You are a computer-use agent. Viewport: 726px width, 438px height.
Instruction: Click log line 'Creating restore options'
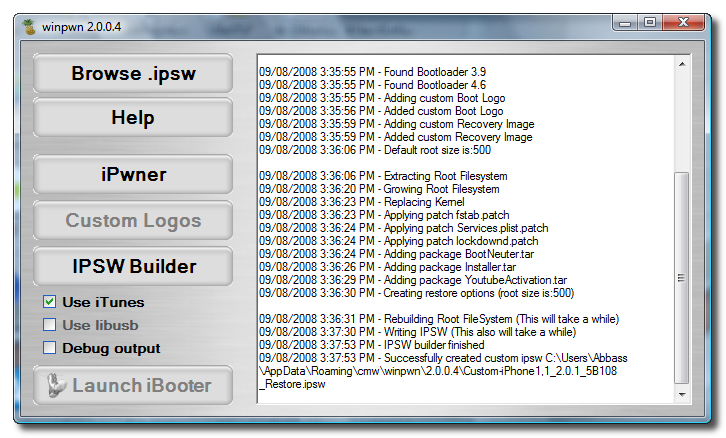(416, 293)
